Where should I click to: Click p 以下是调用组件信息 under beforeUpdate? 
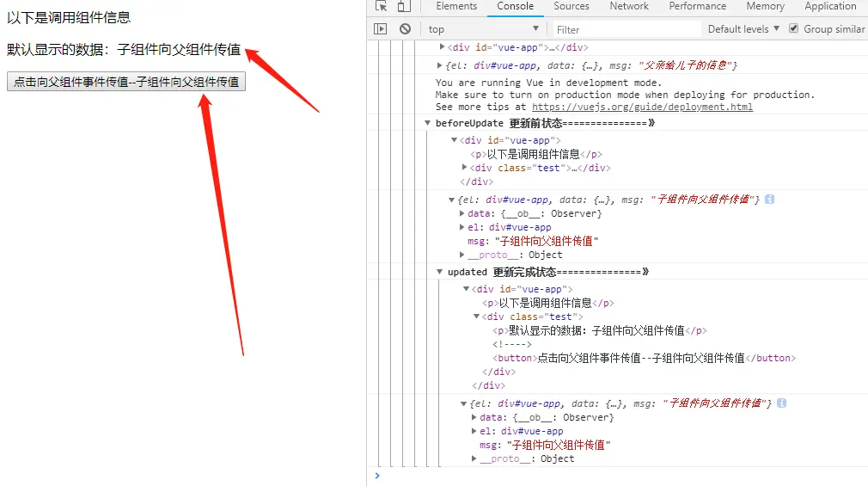(536, 154)
